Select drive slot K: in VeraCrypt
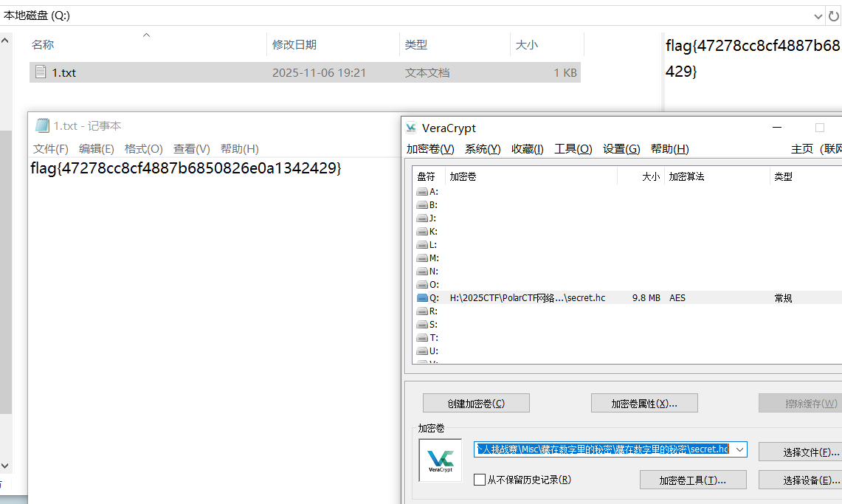 tap(428, 231)
